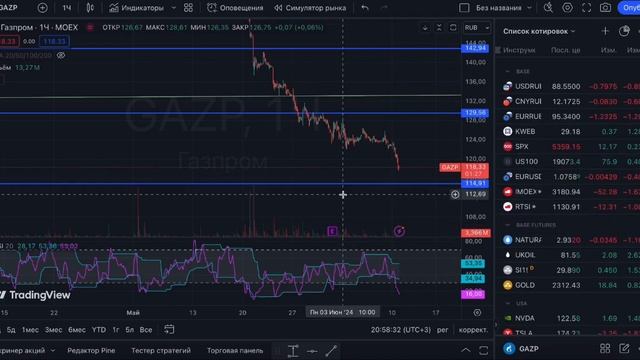The image size is (640, 360).
Task: Open indicator templates grid icon
Action: click(x=188, y=8)
